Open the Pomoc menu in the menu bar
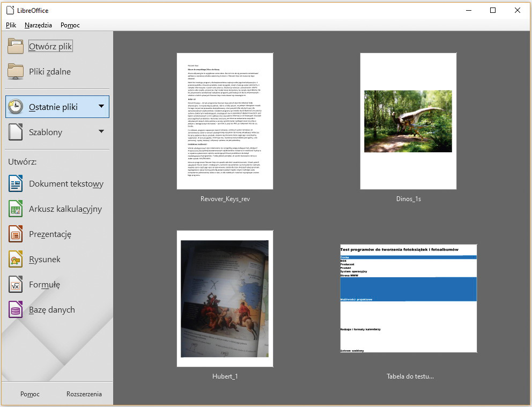Screen dimensions: 532x407 coord(70,25)
